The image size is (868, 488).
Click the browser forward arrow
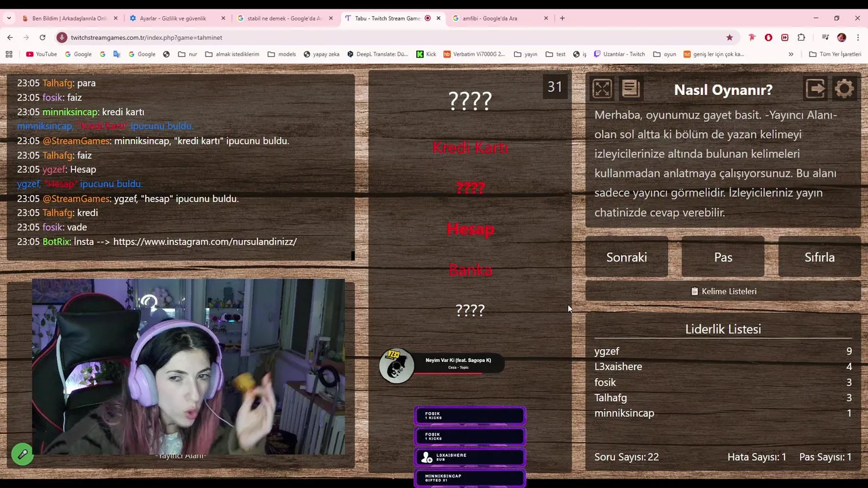click(x=26, y=37)
